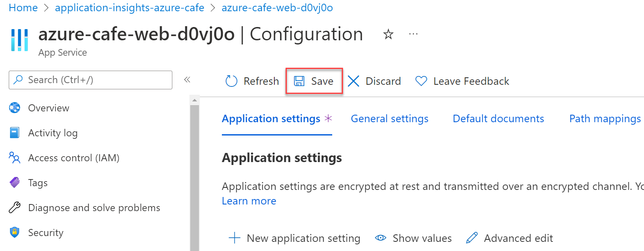Go to the Home breadcrumb link

click(23, 8)
